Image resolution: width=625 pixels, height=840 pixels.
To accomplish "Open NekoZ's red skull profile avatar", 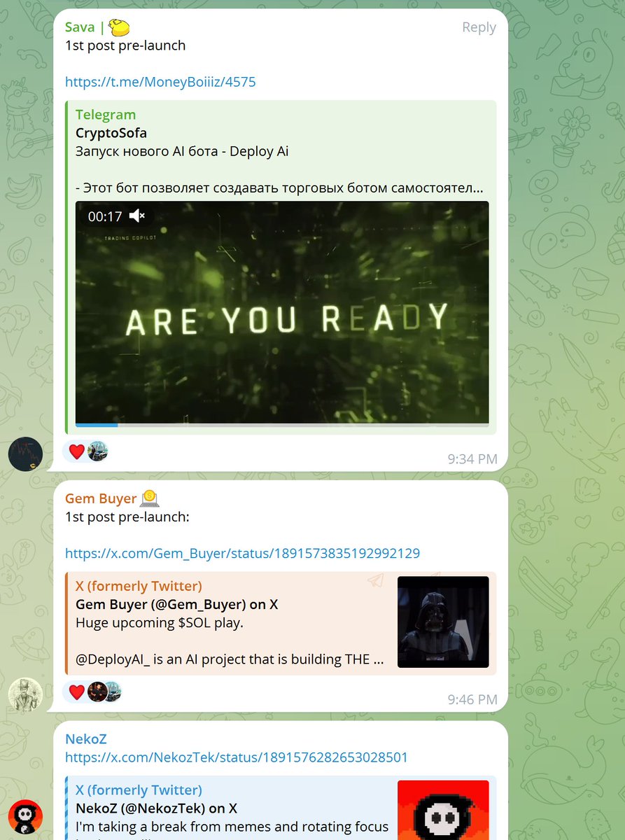I will (x=24, y=816).
